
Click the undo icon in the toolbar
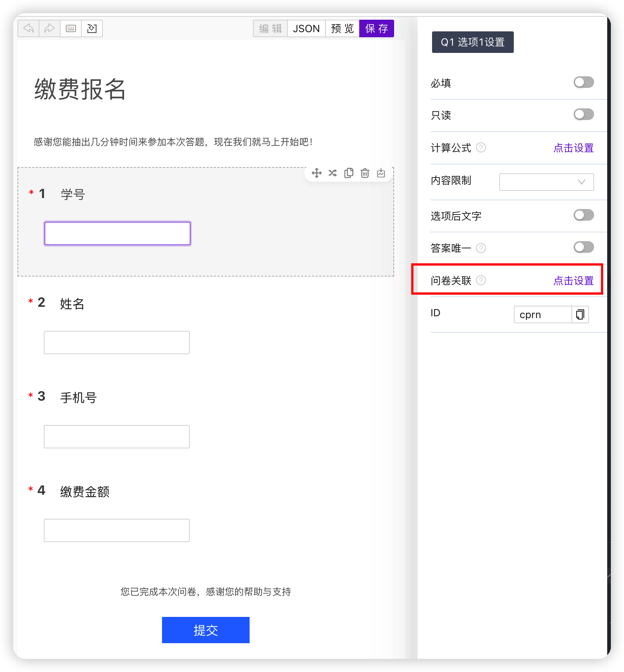tap(28, 28)
